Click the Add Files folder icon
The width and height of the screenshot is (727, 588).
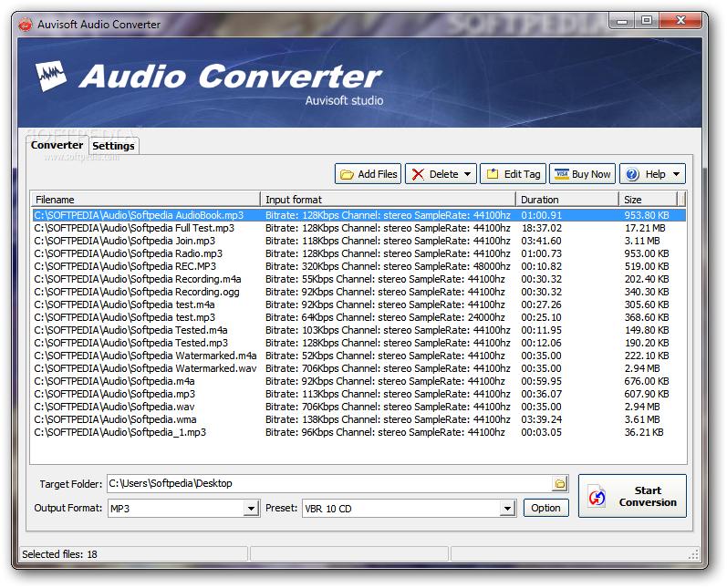pos(347,174)
